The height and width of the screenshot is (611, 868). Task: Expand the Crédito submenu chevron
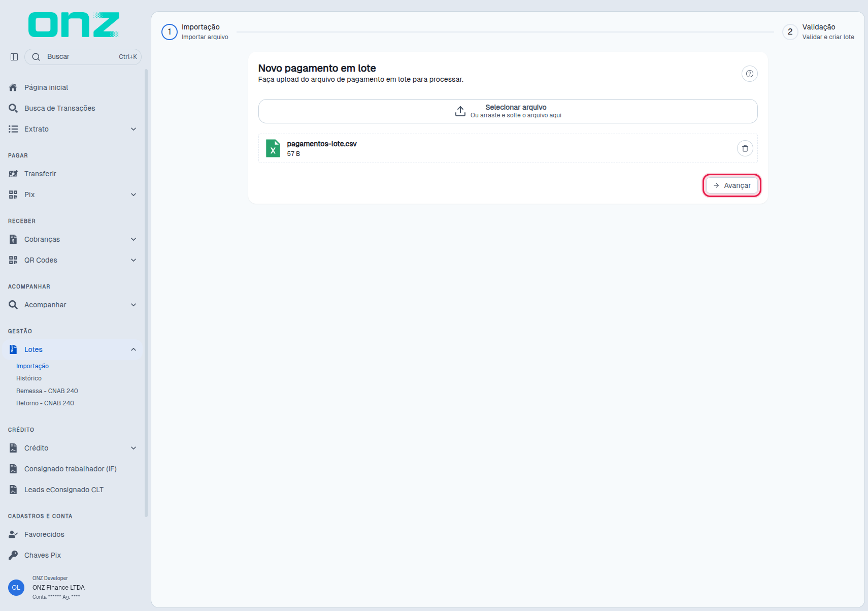point(133,448)
